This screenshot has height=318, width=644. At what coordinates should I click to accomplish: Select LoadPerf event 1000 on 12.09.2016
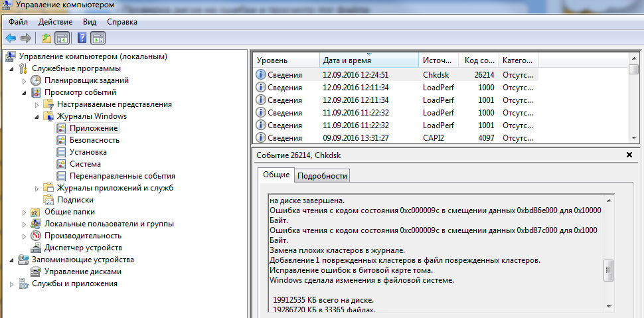396,88
